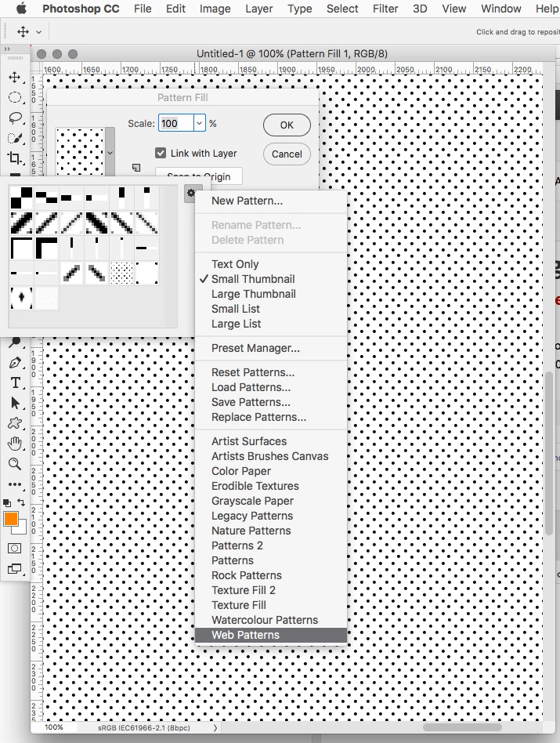Select the fine dotted pattern thumbnail
Screen dimensions: 560x743
(121, 273)
